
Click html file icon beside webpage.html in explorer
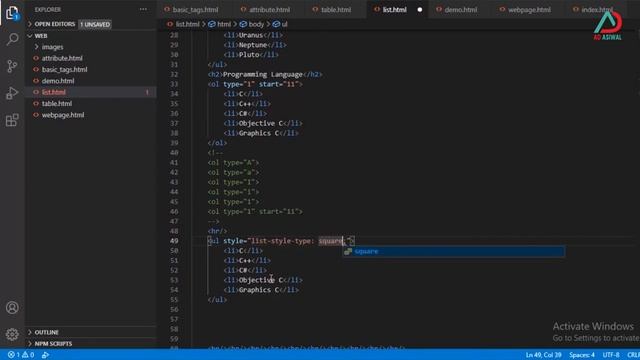coord(36,115)
